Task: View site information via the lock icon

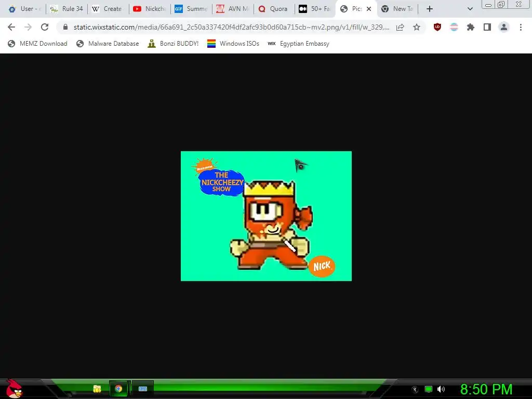Action: [x=65, y=27]
